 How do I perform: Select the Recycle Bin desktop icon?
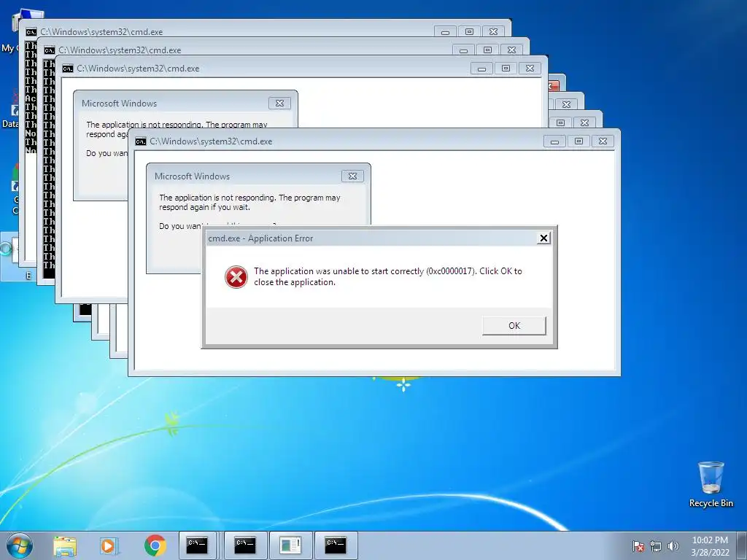pos(711,484)
